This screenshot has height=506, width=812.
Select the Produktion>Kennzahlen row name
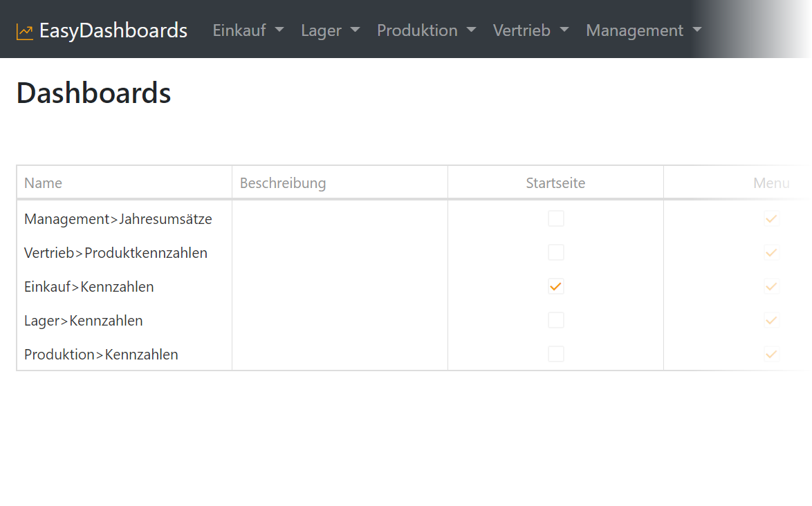(x=101, y=355)
